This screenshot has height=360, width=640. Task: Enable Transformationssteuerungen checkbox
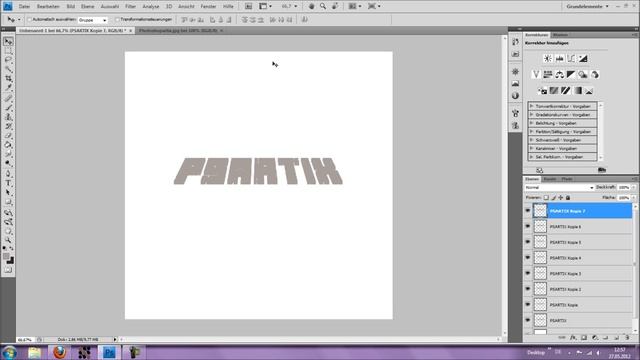coord(117,20)
